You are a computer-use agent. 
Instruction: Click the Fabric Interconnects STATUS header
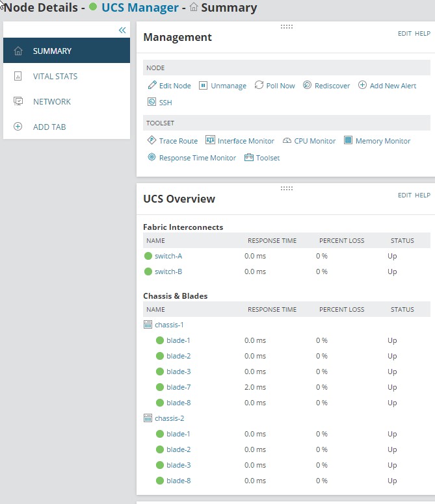pyautogui.click(x=402, y=240)
